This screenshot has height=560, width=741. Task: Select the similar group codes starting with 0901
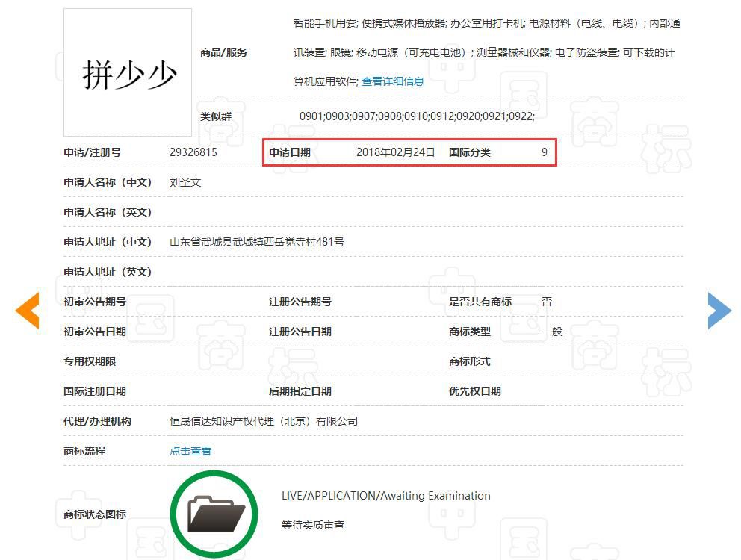pyautogui.click(x=417, y=116)
